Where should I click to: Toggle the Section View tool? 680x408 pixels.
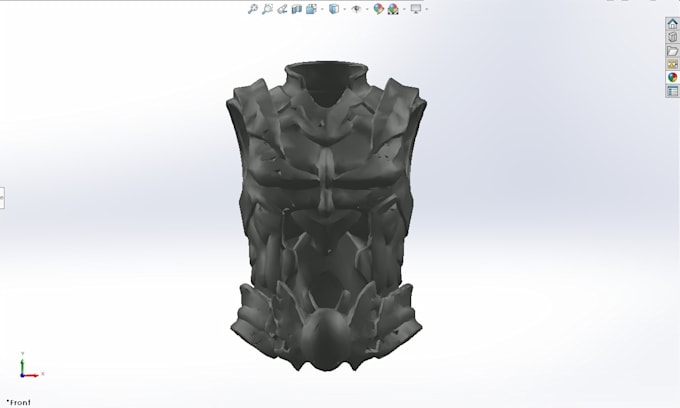(x=297, y=9)
